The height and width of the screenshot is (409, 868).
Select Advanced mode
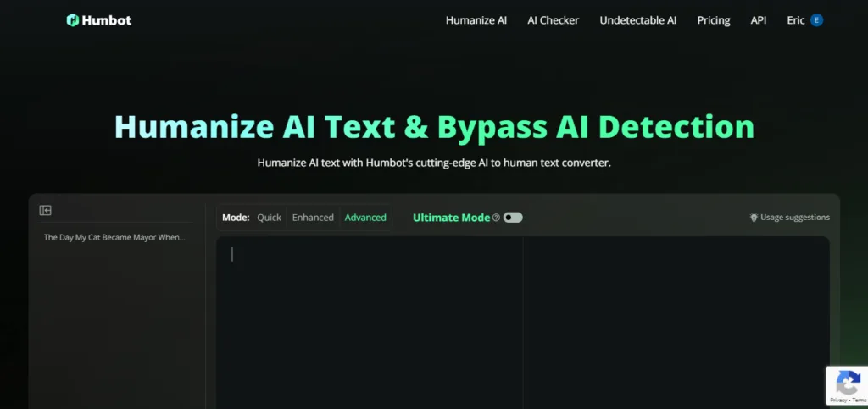point(365,218)
